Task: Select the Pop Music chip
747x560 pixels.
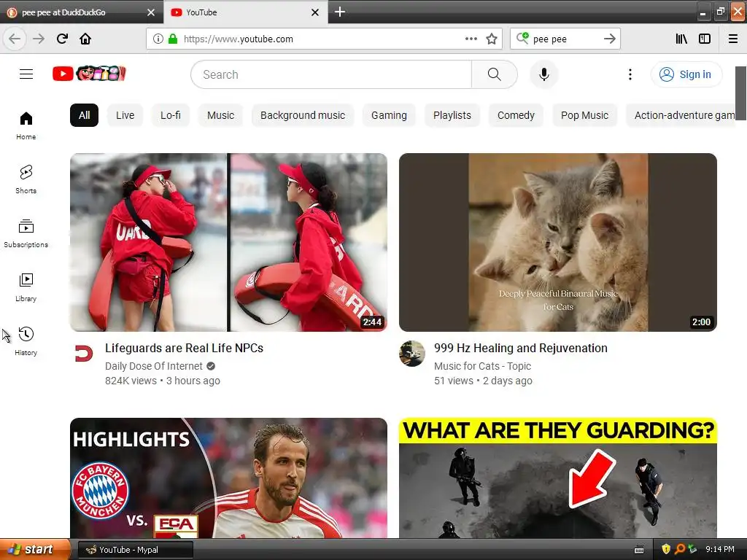Action: [584, 115]
